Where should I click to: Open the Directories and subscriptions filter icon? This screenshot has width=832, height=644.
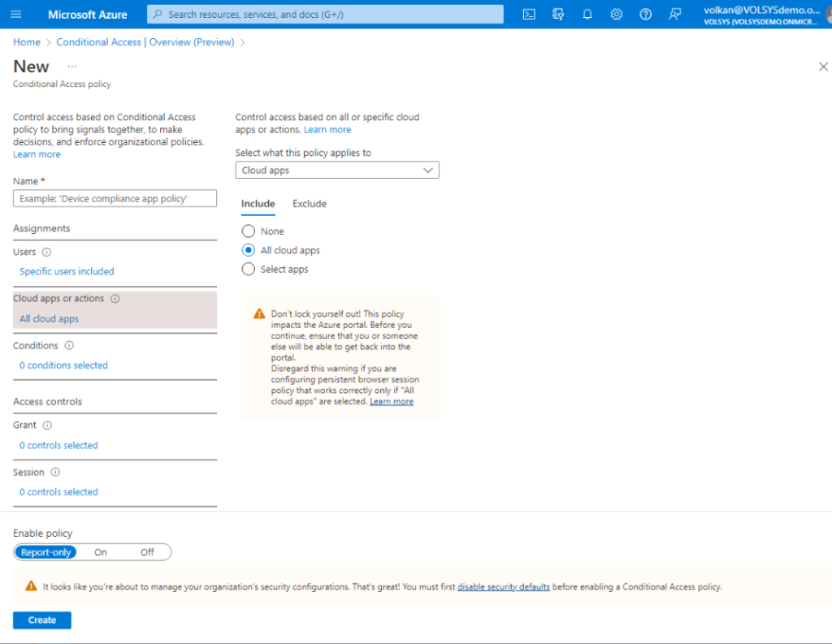[x=558, y=15]
